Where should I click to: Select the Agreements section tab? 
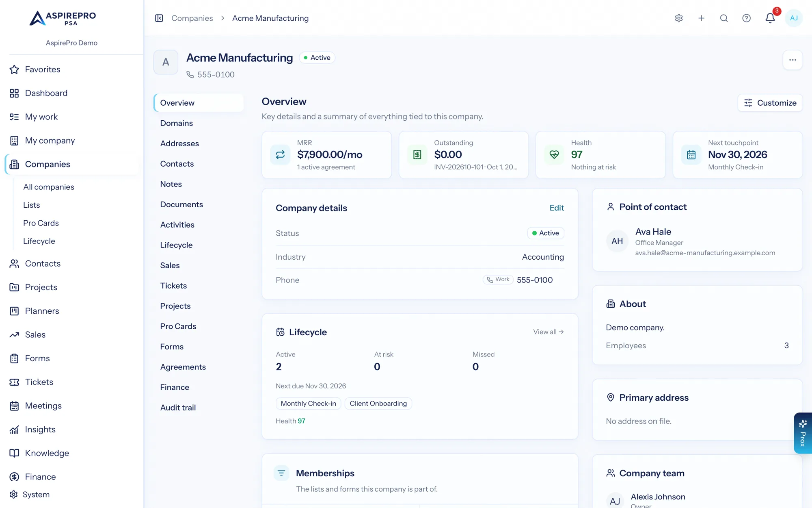(183, 367)
